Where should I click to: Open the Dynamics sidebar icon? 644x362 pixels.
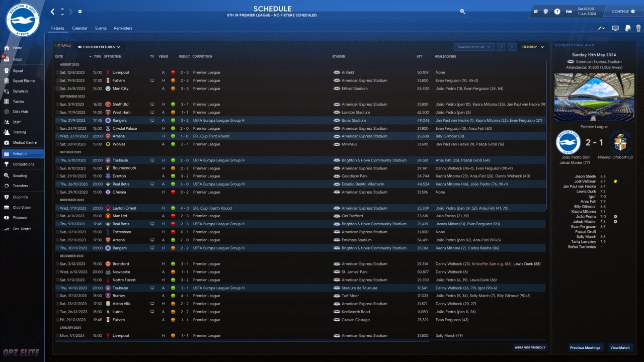6,91
